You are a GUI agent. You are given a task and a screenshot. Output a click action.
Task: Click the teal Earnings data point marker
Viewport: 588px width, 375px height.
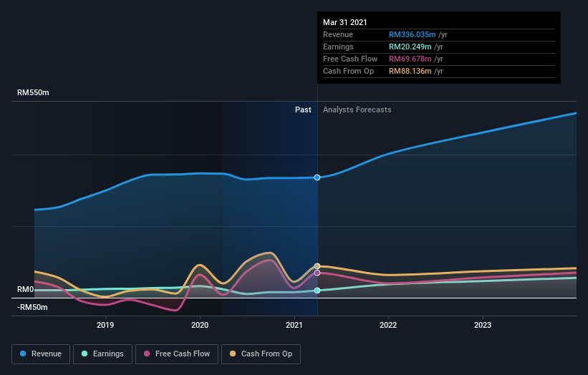pos(317,291)
